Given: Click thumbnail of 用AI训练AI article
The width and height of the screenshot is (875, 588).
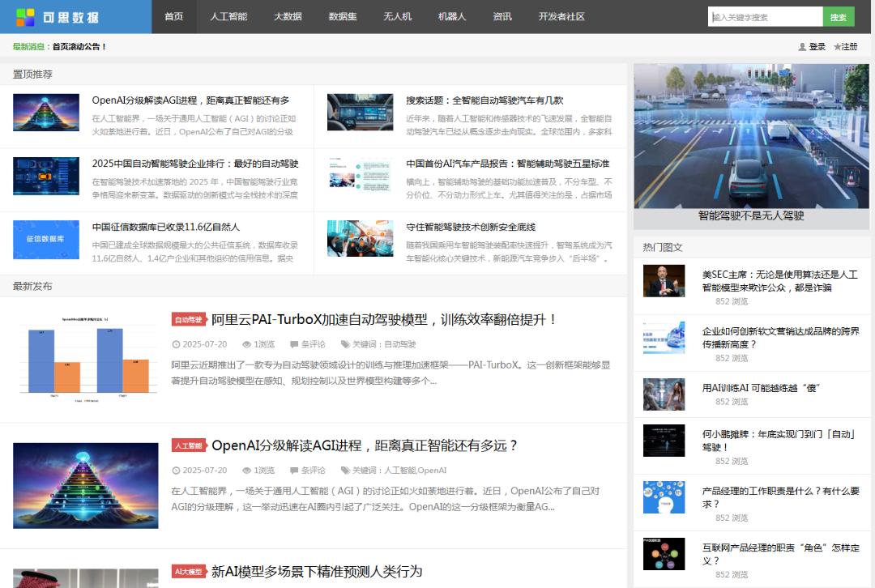Looking at the screenshot, I should tap(664, 394).
